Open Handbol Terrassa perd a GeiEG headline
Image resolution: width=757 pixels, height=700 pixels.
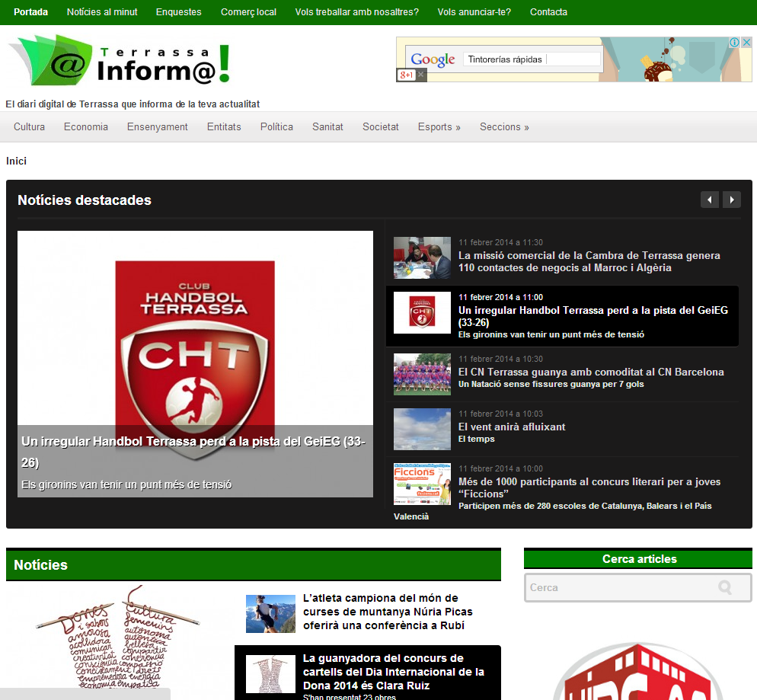point(593,316)
